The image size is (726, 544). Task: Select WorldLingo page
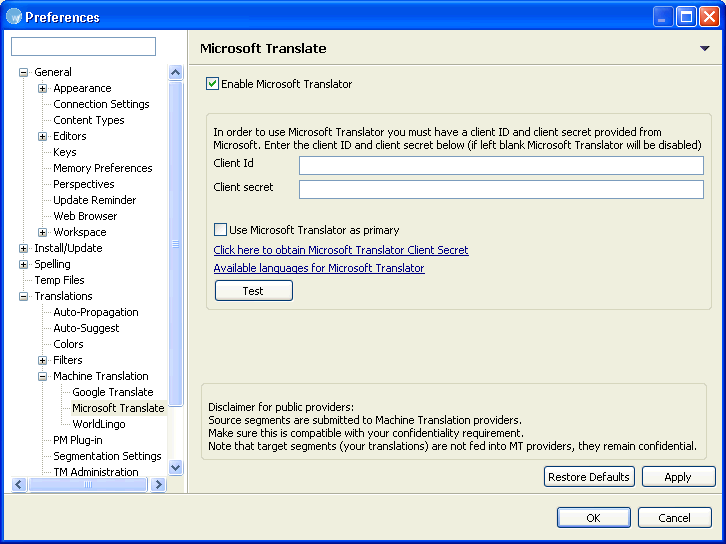pyautogui.click(x=99, y=424)
